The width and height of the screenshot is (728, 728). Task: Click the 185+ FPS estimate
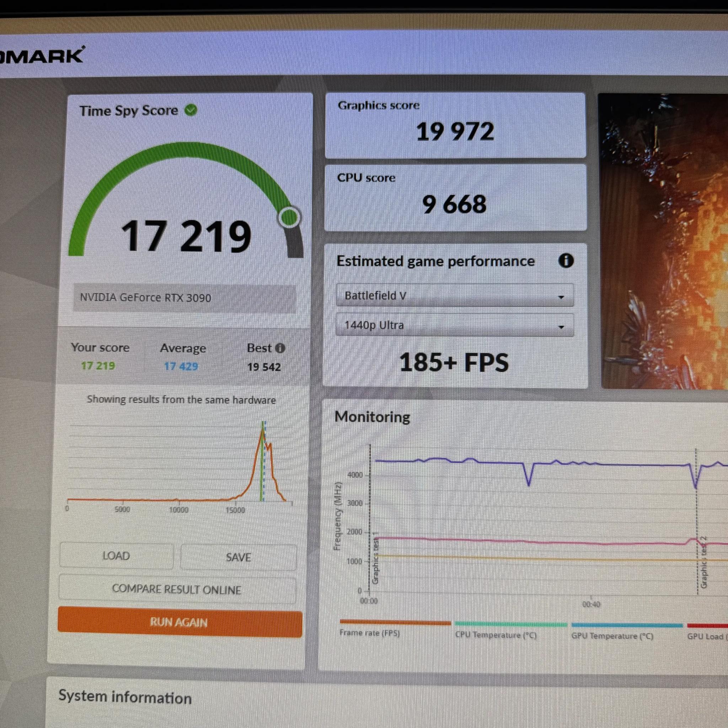(454, 363)
